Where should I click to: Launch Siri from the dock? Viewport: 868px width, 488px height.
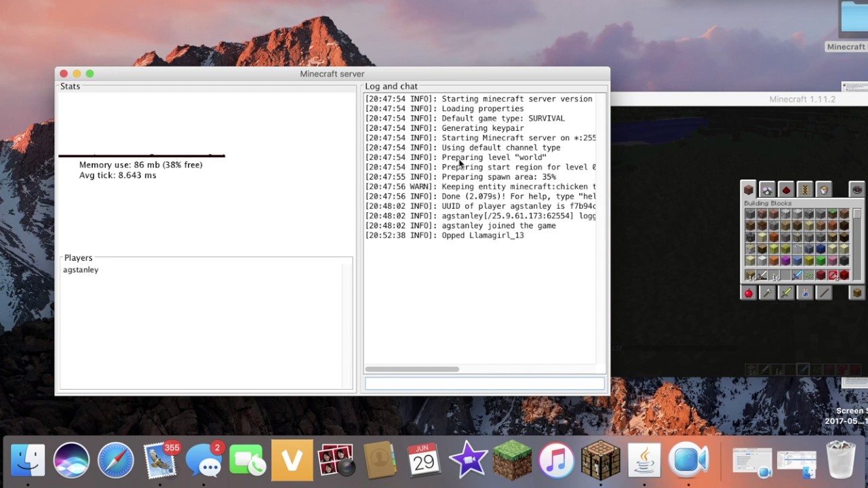click(x=71, y=460)
